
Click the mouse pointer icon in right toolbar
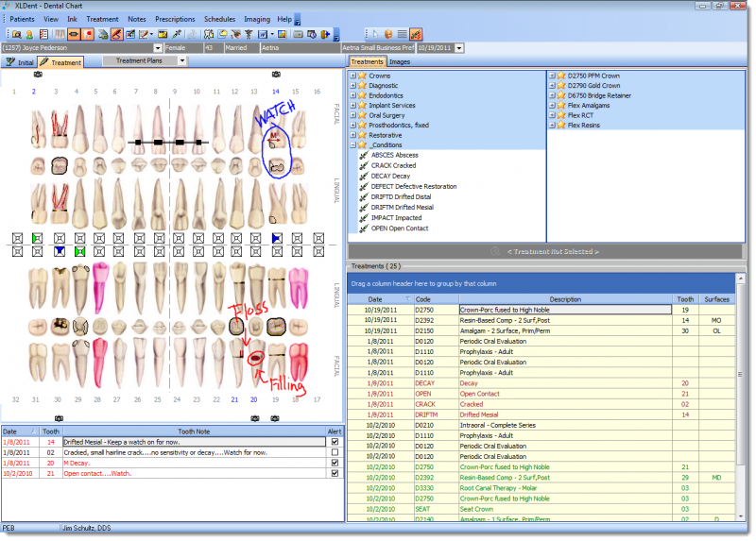(x=373, y=34)
